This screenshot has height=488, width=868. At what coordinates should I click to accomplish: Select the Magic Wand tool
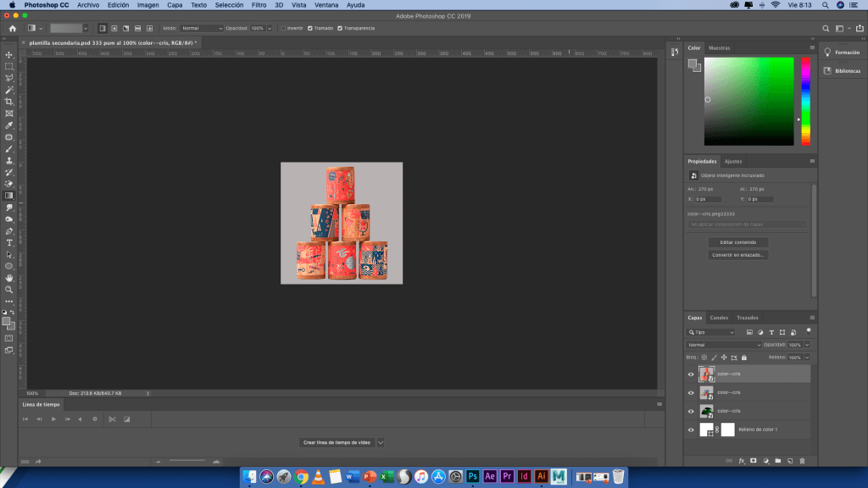[x=9, y=90]
